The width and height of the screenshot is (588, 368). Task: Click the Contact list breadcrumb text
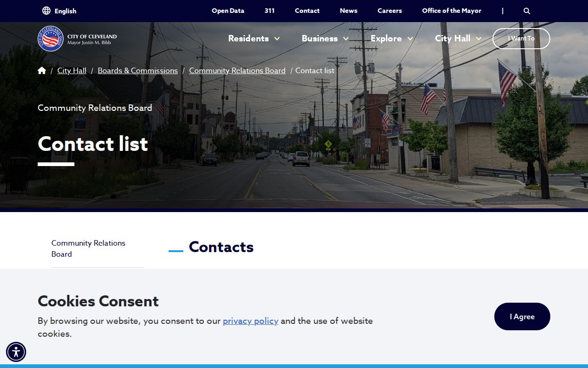point(315,70)
